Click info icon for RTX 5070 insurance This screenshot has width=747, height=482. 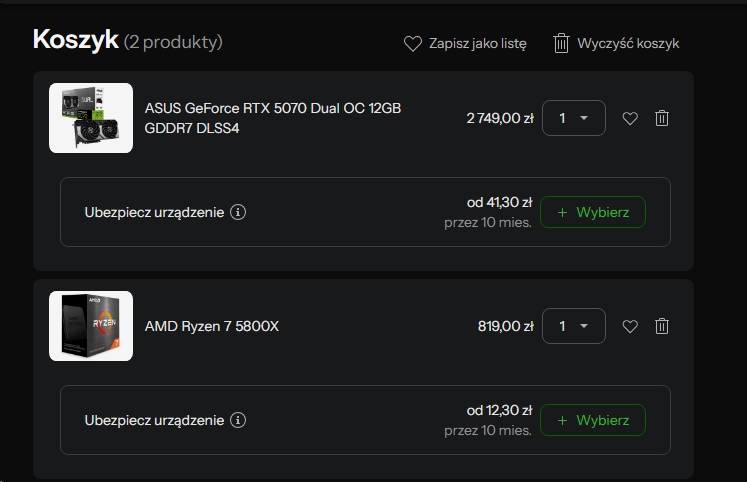coord(238,212)
